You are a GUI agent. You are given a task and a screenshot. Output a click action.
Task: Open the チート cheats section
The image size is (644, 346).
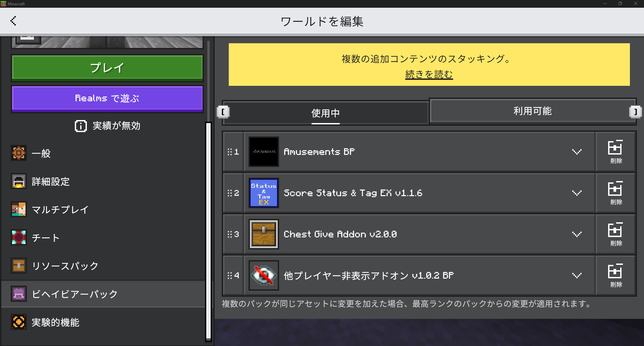click(45, 238)
